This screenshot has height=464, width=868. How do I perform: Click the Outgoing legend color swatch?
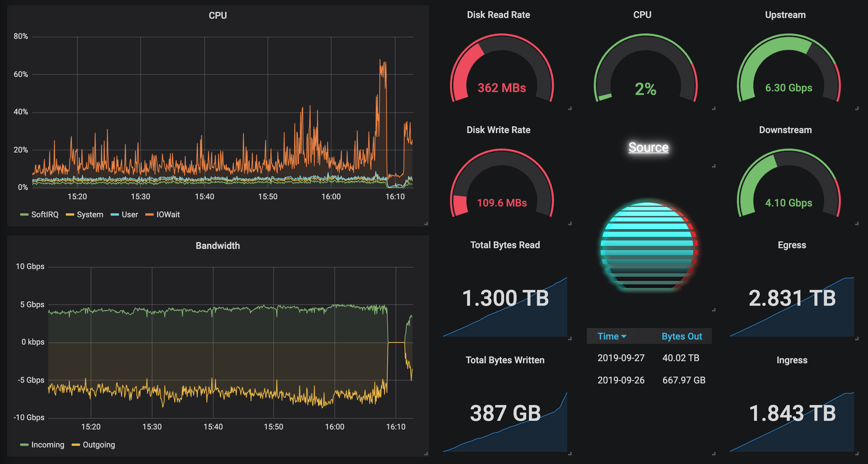76,445
